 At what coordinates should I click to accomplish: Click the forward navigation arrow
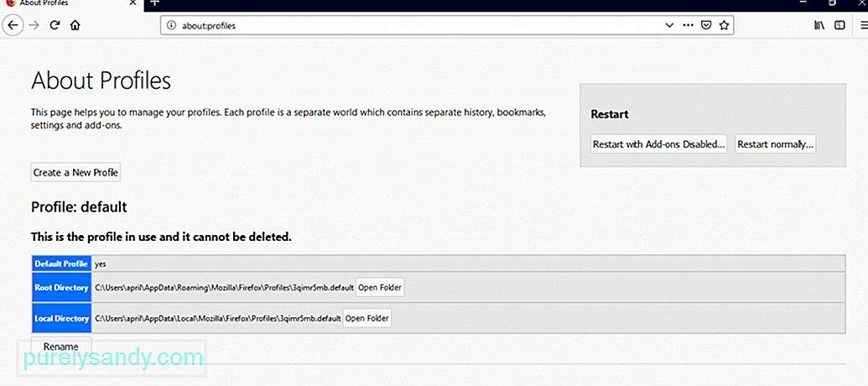[34, 25]
